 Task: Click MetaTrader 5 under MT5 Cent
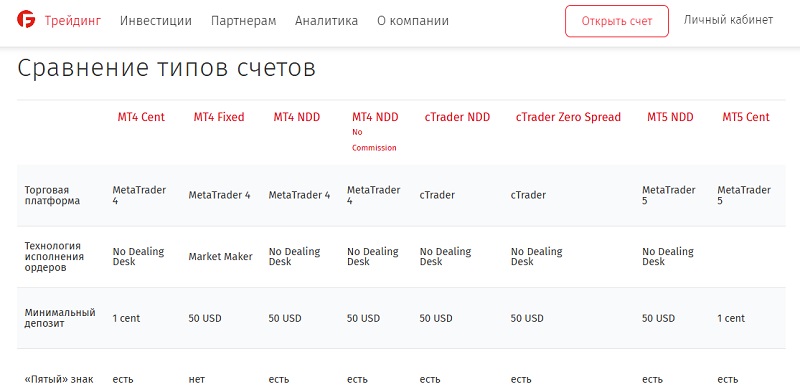pos(744,195)
